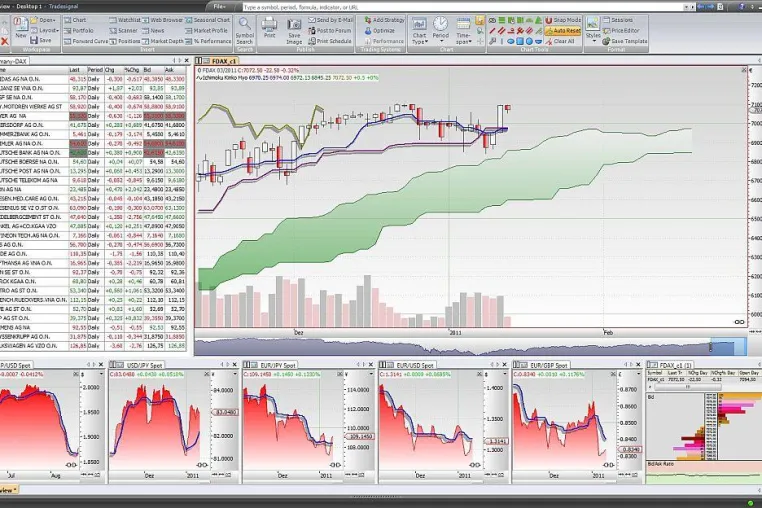The image size is (762, 508).
Task: Click the back navigation arrow icon
Action: [x=700, y=7]
